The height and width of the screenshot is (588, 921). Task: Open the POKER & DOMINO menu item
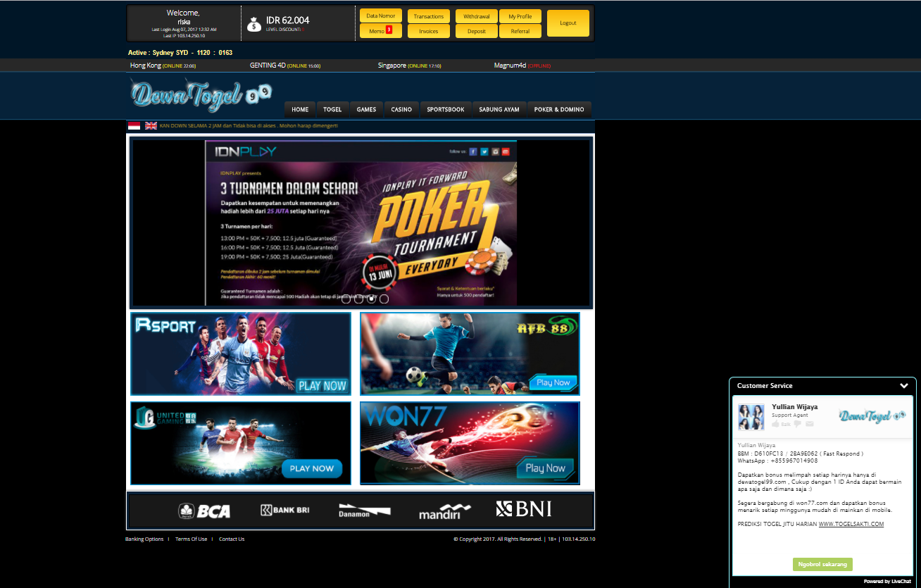559,109
